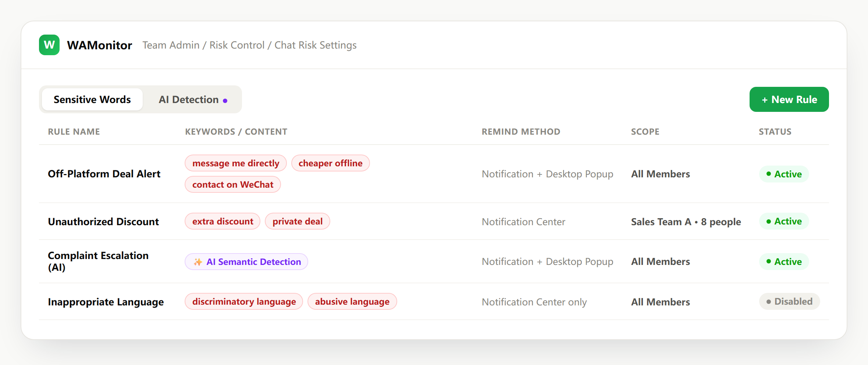Screen dimensions: 868x365
Task: Select the 'cheaper offline' keyword tag
Action: click(x=330, y=163)
